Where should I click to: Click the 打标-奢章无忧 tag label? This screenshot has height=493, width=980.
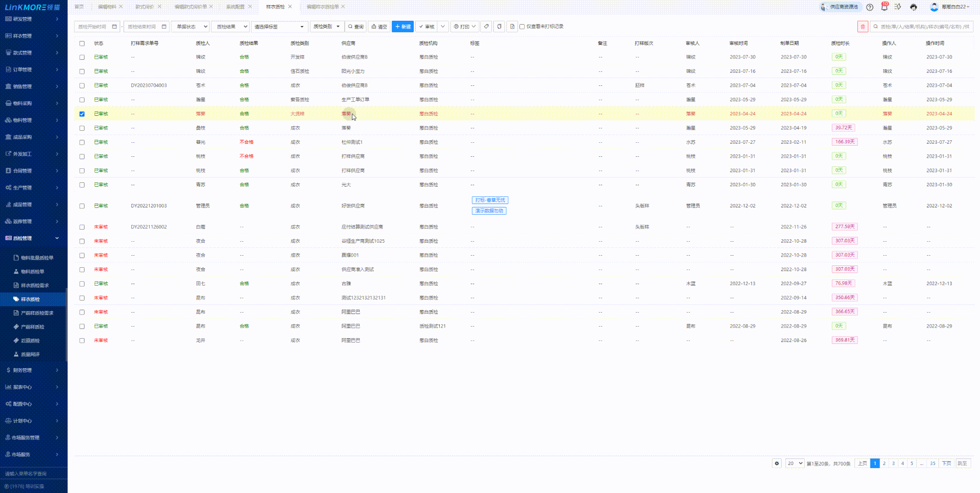[x=490, y=200]
